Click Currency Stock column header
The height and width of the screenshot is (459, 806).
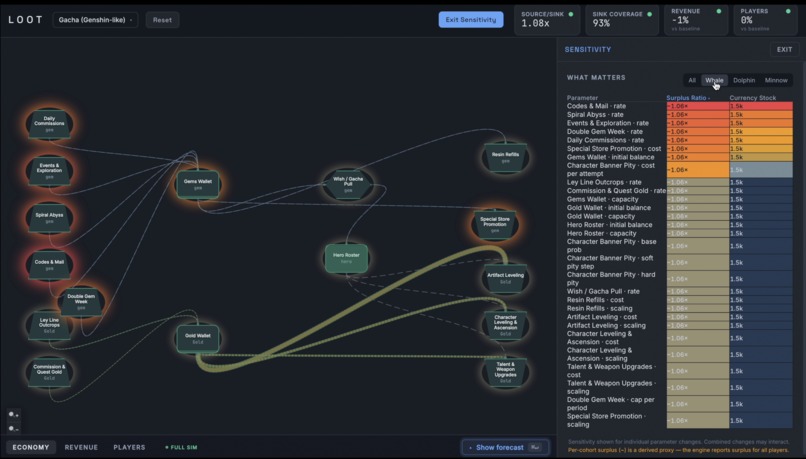(x=753, y=98)
